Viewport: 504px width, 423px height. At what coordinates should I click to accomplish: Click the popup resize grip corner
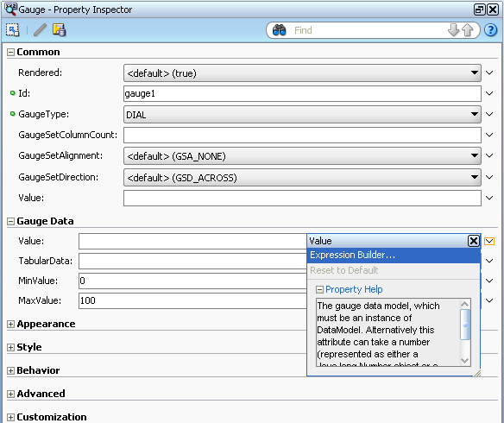pyautogui.click(x=477, y=373)
